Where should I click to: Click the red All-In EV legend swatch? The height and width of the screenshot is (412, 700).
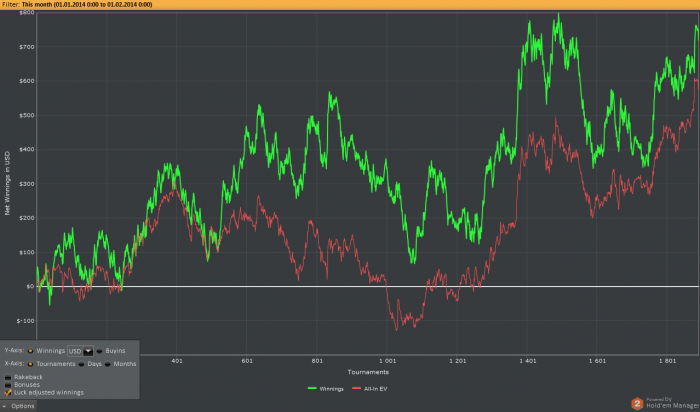[x=356, y=389]
